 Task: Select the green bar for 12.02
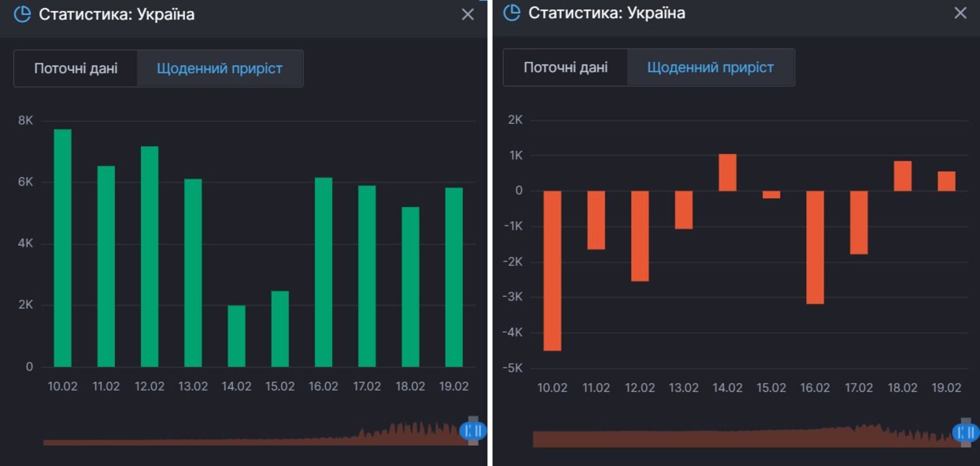149,256
